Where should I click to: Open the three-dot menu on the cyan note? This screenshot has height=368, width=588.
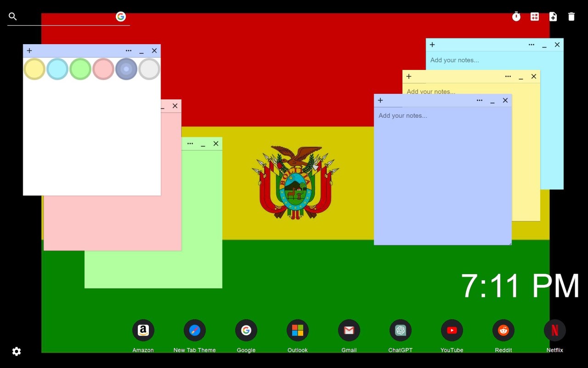pos(531,45)
